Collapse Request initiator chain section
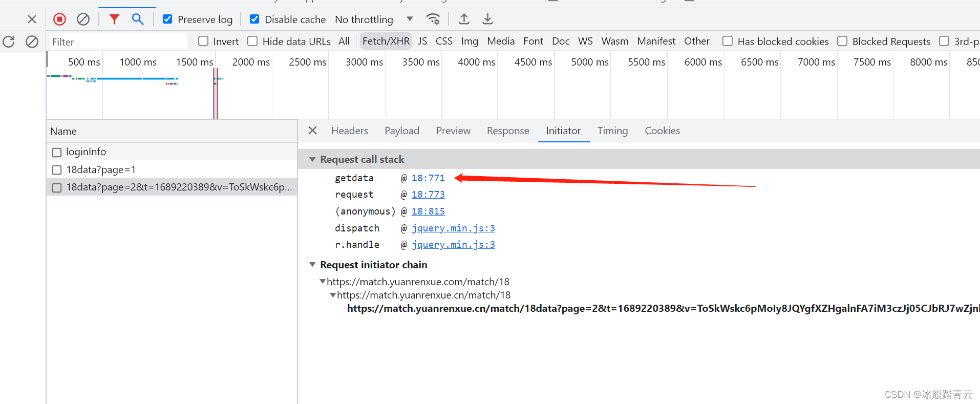Viewport: 980px width, 404px height. [x=312, y=265]
